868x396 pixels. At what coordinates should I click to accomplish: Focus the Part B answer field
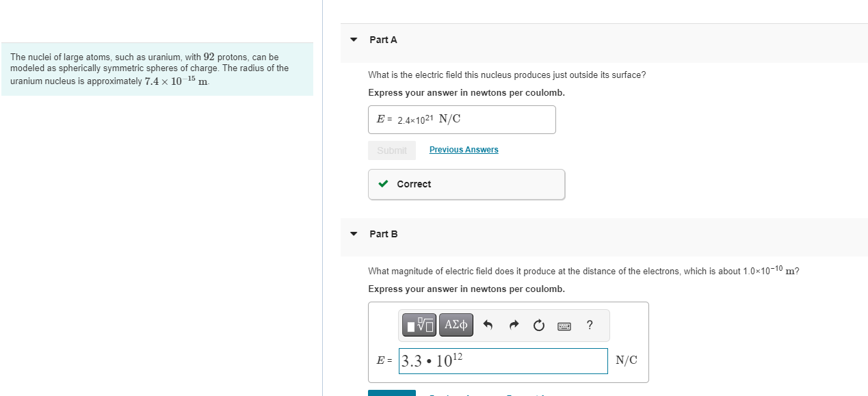(503, 361)
